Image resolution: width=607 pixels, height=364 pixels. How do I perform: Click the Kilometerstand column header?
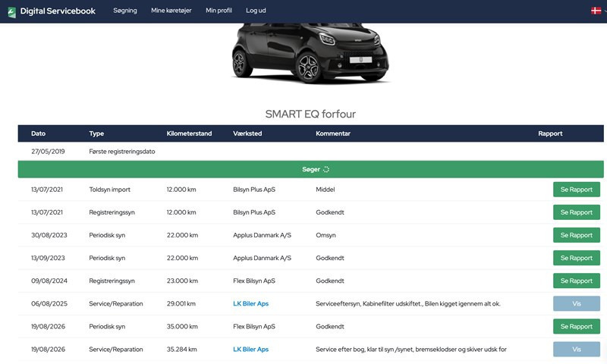pos(189,133)
